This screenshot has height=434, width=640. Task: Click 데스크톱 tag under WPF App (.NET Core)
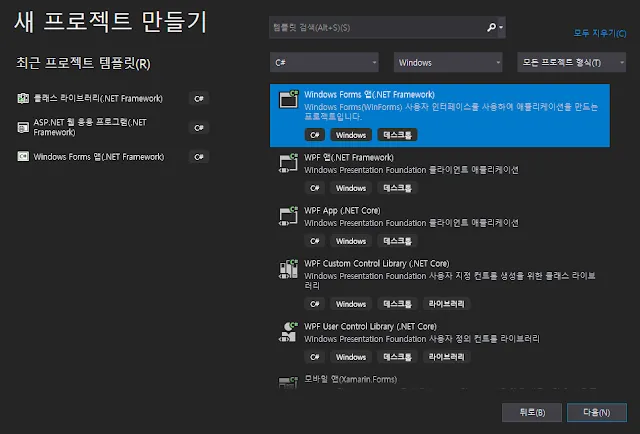click(x=398, y=241)
